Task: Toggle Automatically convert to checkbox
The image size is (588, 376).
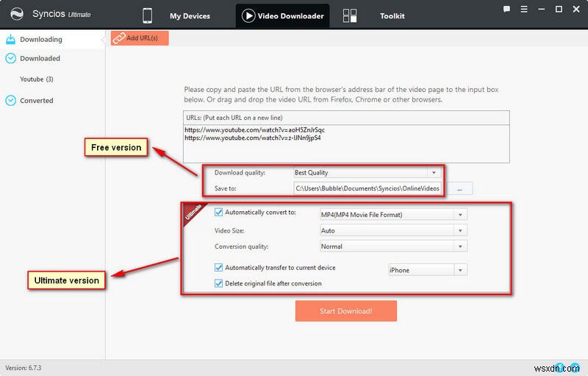Action: click(x=218, y=213)
